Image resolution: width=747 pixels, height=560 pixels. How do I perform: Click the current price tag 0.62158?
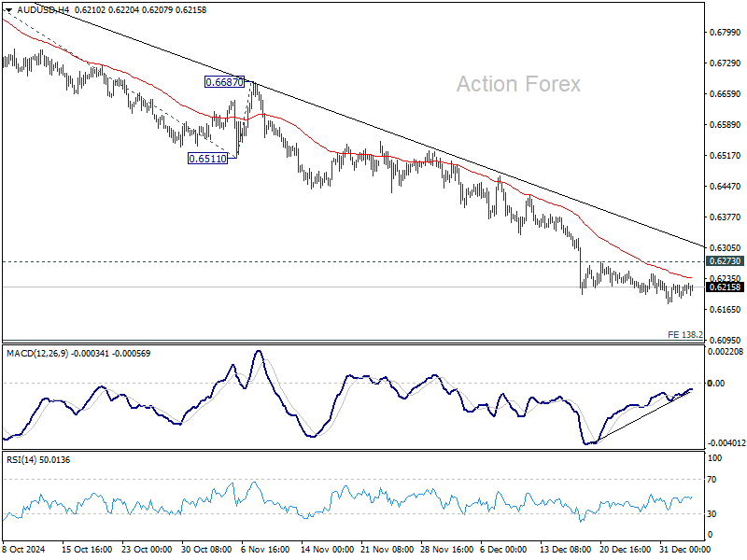pos(724,288)
